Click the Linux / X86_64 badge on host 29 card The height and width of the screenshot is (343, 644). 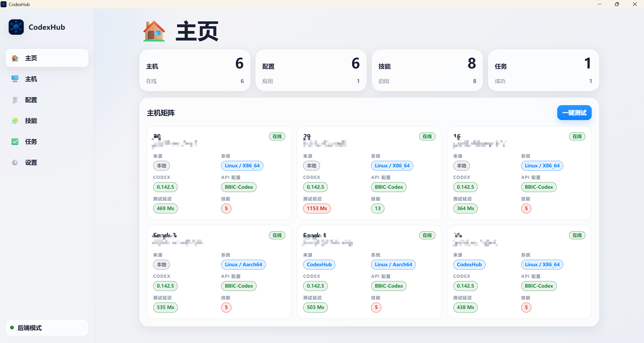(392, 166)
